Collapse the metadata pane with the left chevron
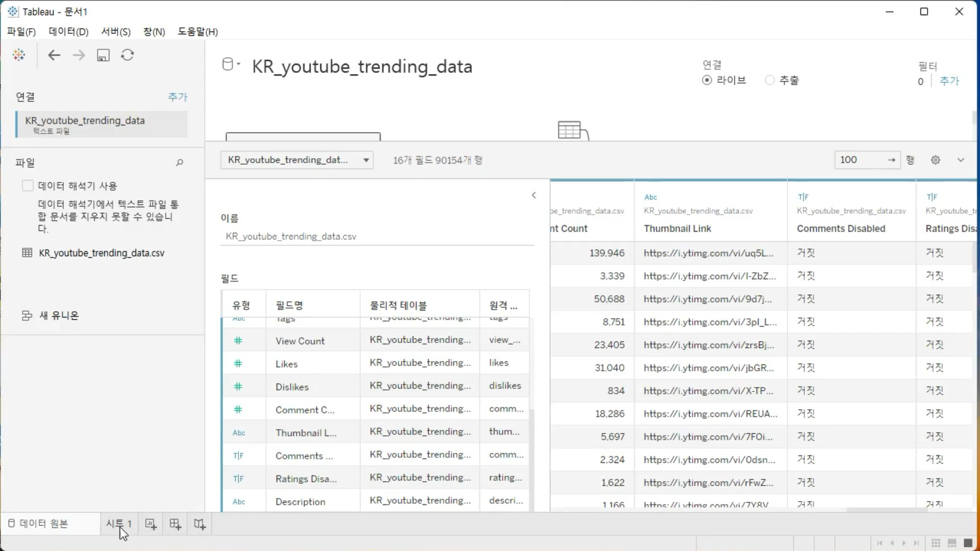This screenshot has width=980, height=551. point(534,195)
